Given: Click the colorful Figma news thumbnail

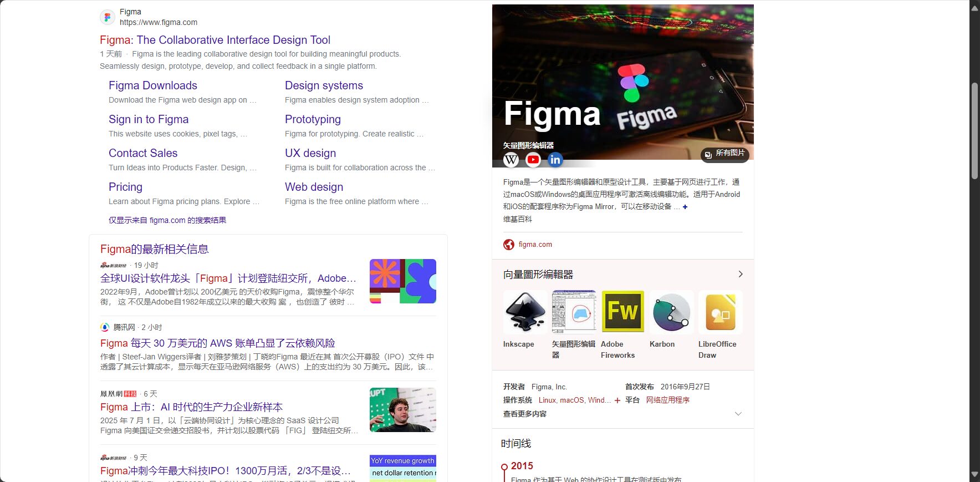Looking at the screenshot, I should 403,281.
